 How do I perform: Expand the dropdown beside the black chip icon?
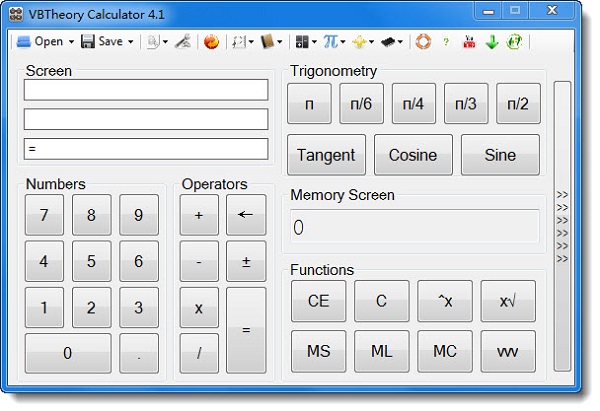click(x=400, y=42)
